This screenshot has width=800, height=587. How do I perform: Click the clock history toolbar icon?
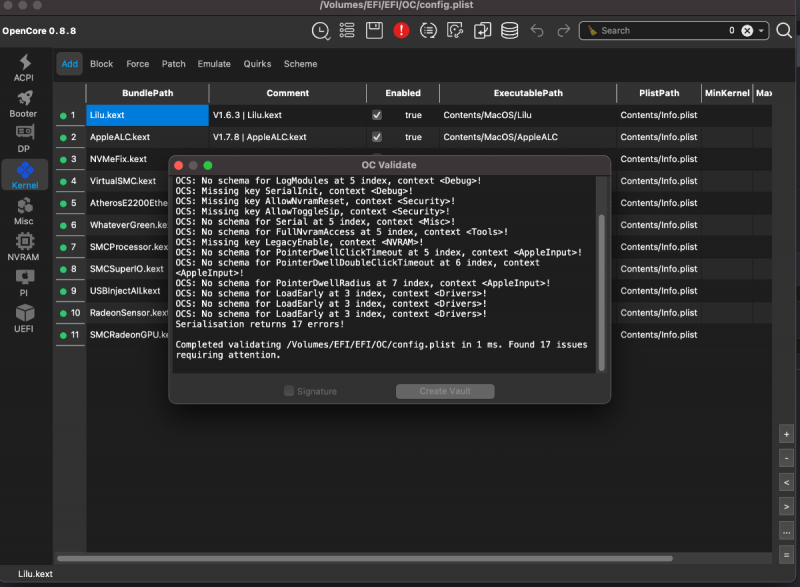[x=320, y=31]
